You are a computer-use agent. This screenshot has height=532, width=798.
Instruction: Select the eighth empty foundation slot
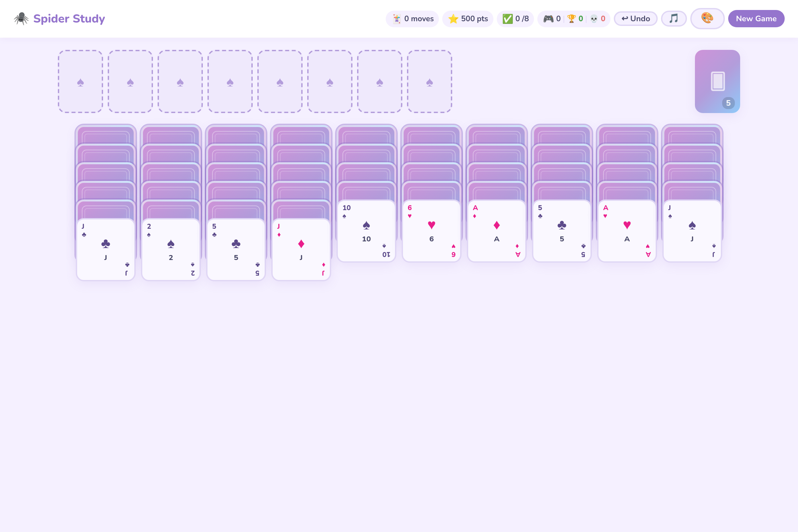pos(430,81)
